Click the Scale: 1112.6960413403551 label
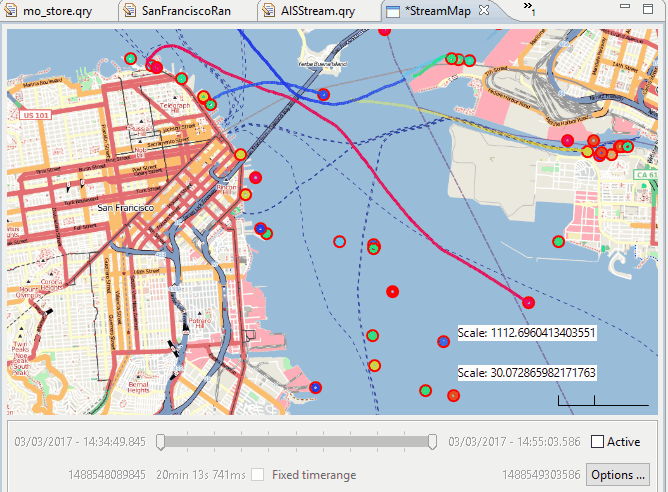Image resolution: width=668 pixels, height=492 pixels. 526,333
